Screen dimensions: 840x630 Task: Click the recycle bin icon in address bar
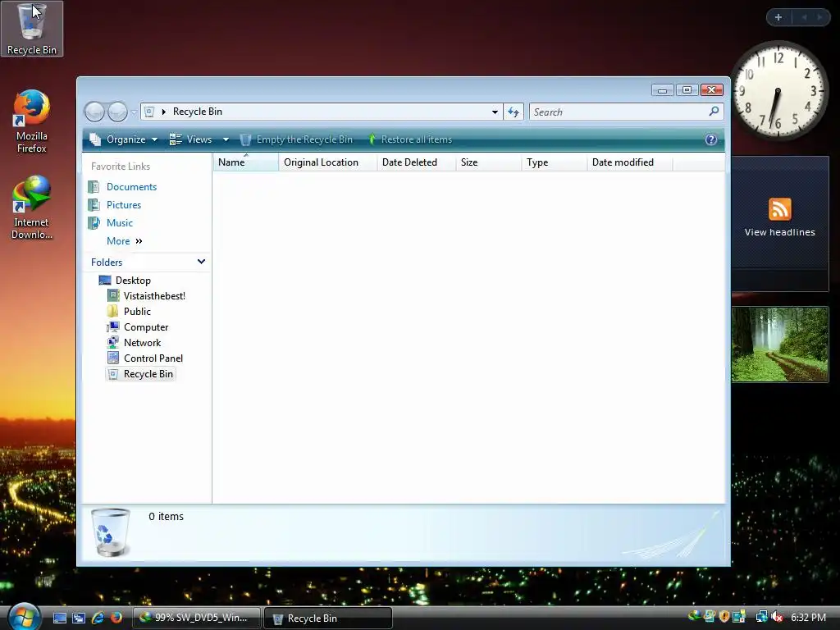[x=149, y=112]
